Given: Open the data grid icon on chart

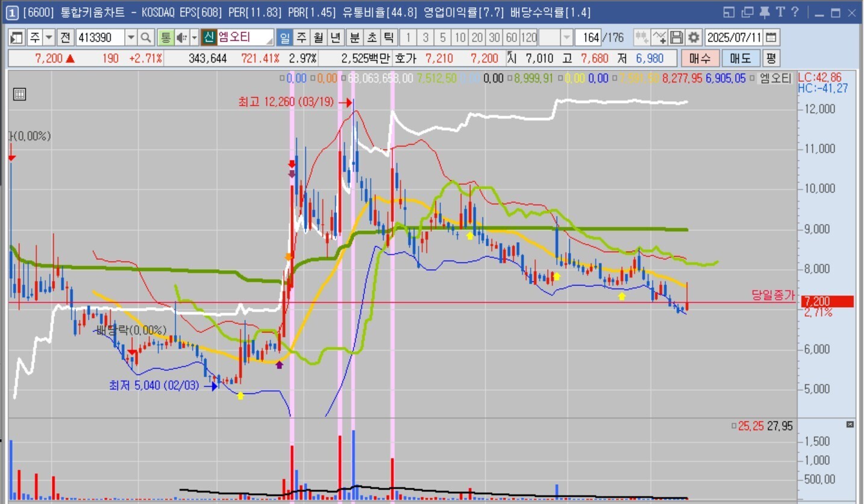Looking at the screenshot, I should tap(19, 94).
